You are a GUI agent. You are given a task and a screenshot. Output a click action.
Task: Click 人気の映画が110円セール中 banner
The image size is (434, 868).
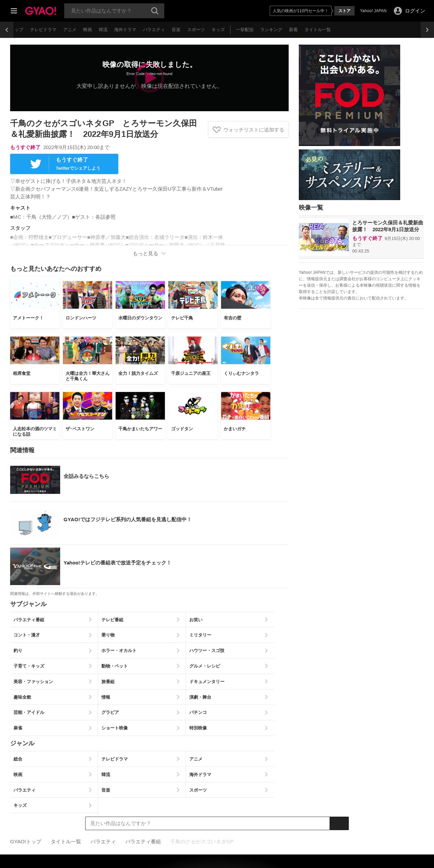pyautogui.click(x=300, y=11)
